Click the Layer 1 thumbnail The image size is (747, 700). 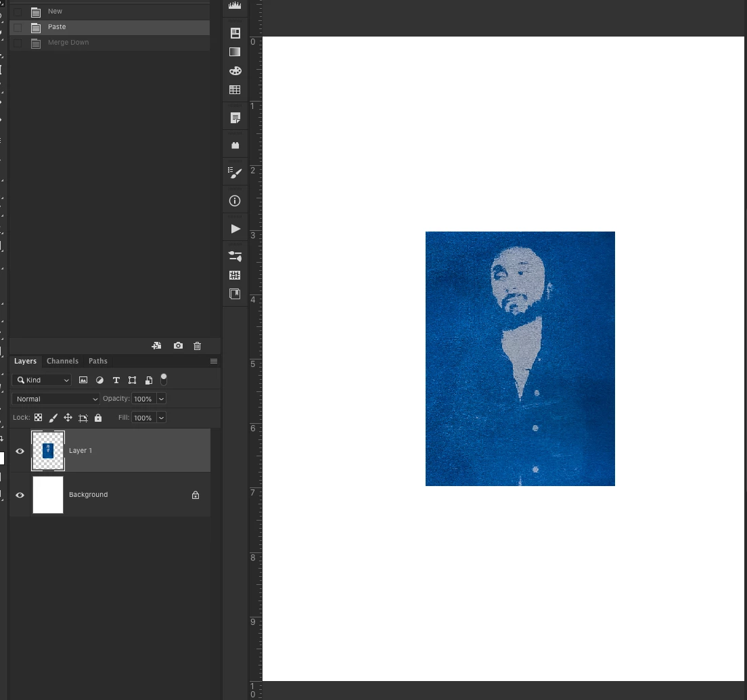47,451
